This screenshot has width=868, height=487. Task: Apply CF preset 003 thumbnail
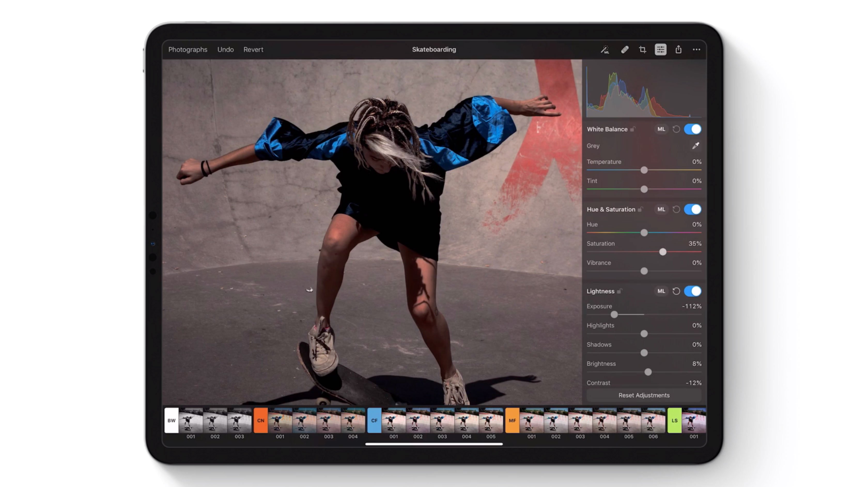pos(442,421)
